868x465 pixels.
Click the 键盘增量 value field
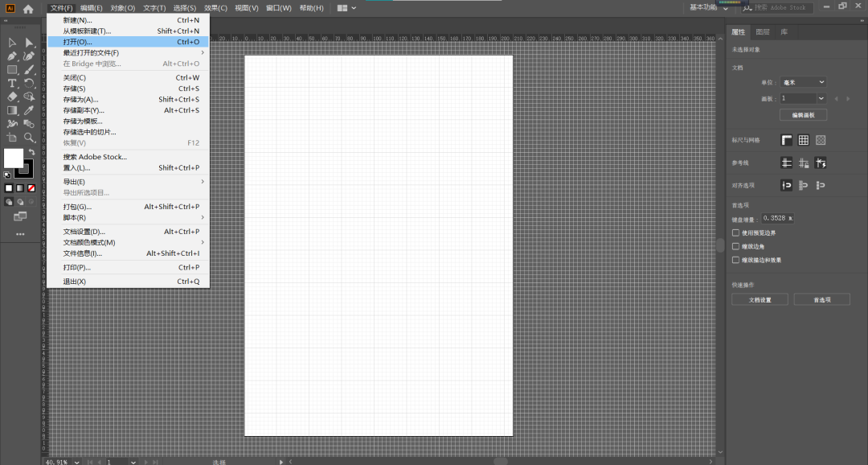click(x=777, y=218)
